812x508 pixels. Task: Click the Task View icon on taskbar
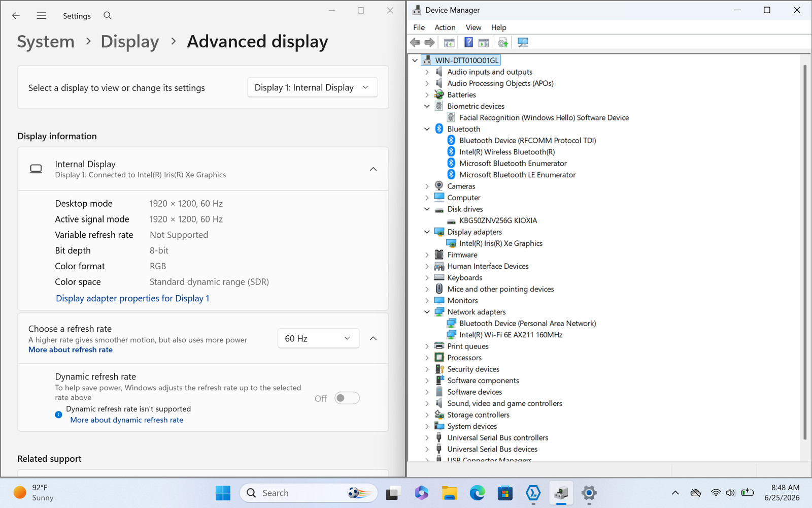click(393, 493)
